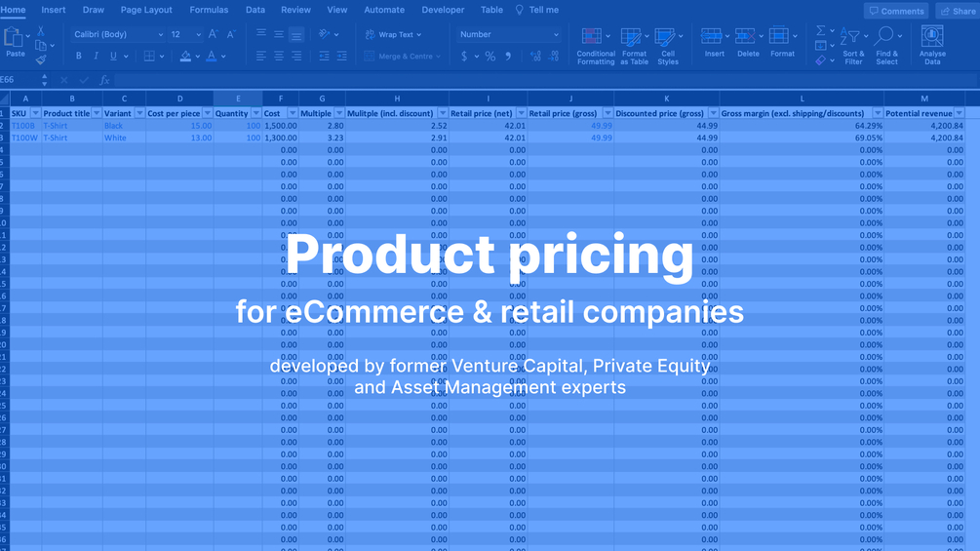
Task: Click the AutoSum sigma icon
Action: click(x=821, y=30)
